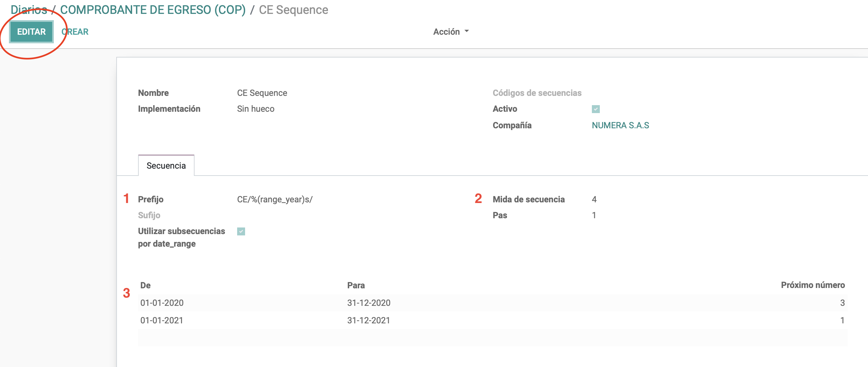The height and width of the screenshot is (367, 868).
Task: Click the 01-01-2021 date range row
Action: (x=162, y=320)
